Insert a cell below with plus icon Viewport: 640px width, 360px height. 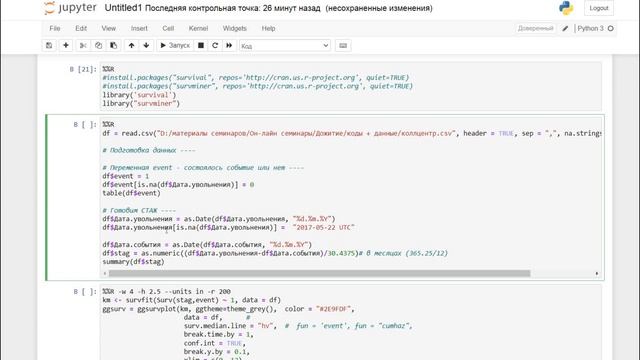pyautogui.click(x=66, y=45)
